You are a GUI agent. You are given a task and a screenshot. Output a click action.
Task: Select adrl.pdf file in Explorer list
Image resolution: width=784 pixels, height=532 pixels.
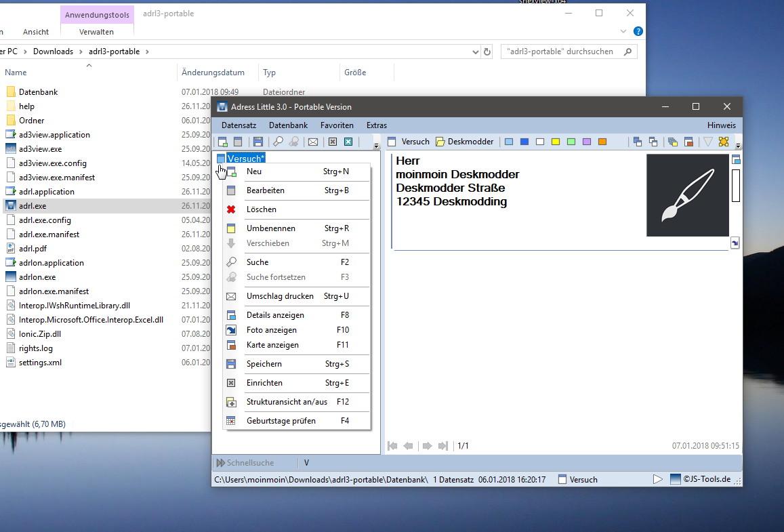tap(33, 249)
